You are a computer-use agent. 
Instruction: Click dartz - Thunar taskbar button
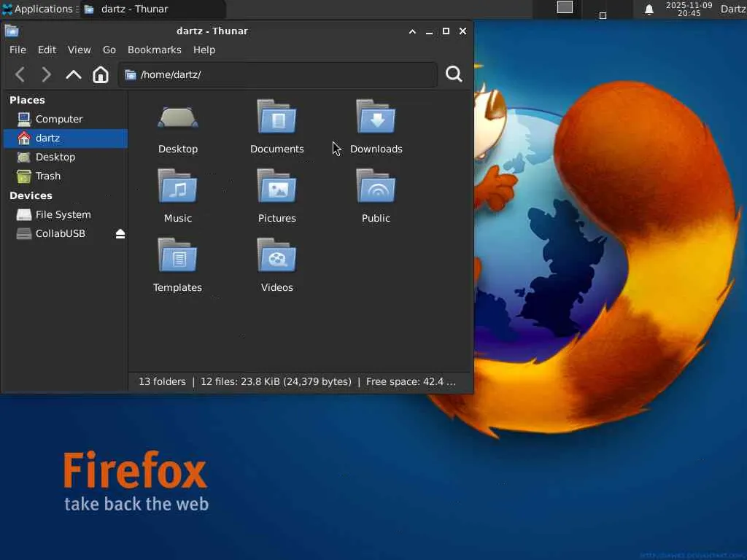point(152,9)
